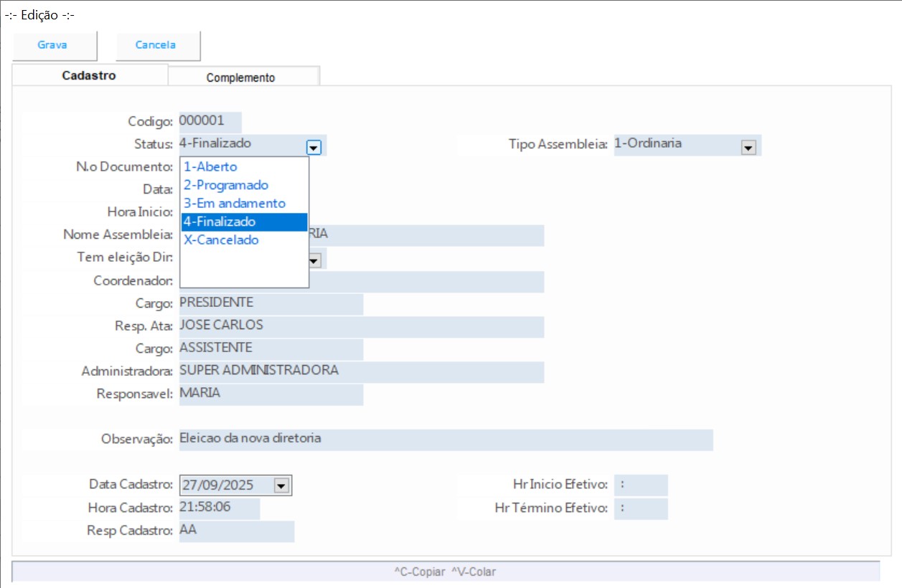
Task: Click the Hr Inicio Efetivo time field
Action: [x=640, y=485]
